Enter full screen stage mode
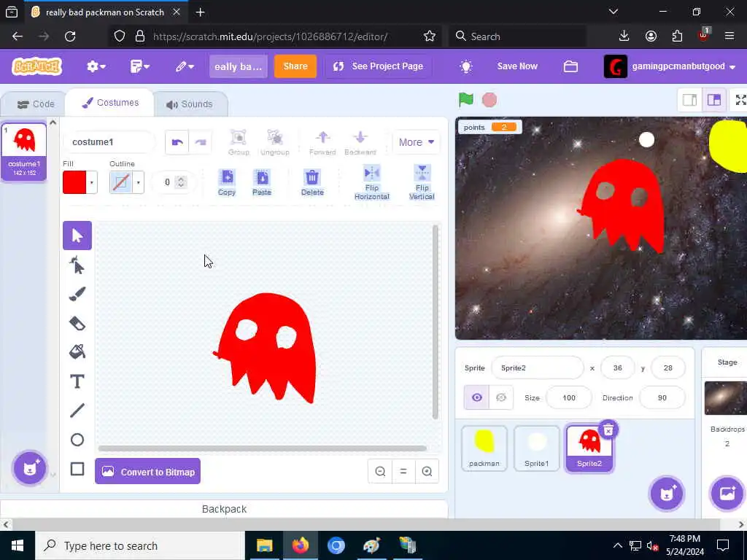Screen dimensions: 747x560 click(x=740, y=99)
